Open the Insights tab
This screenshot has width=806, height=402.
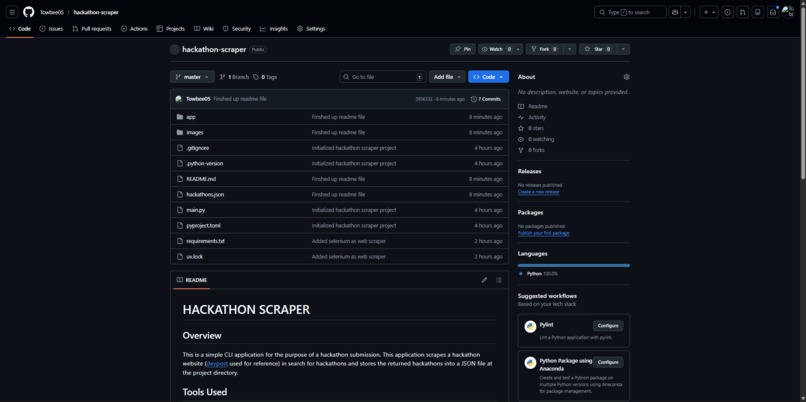pyautogui.click(x=274, y=29)
